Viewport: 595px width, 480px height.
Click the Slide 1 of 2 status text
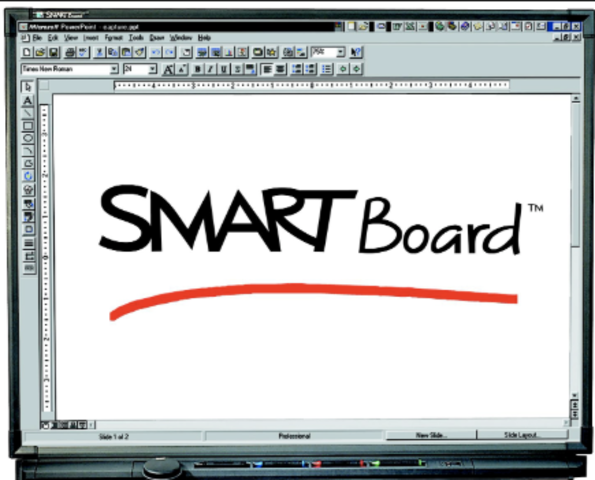(114, 436)
